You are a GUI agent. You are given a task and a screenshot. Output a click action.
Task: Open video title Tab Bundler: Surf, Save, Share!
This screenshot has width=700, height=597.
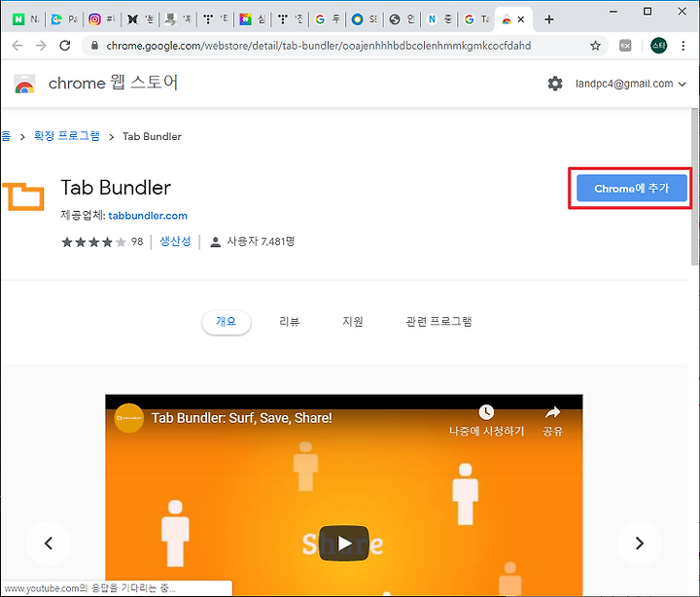pyautogui.click(x=241, y=418)
